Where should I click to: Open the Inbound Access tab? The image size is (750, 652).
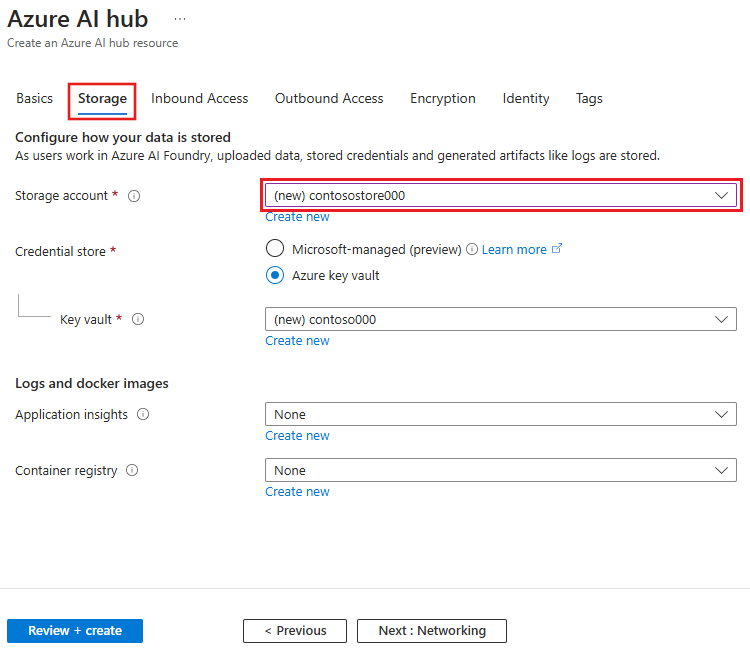(x=200, y=98)
